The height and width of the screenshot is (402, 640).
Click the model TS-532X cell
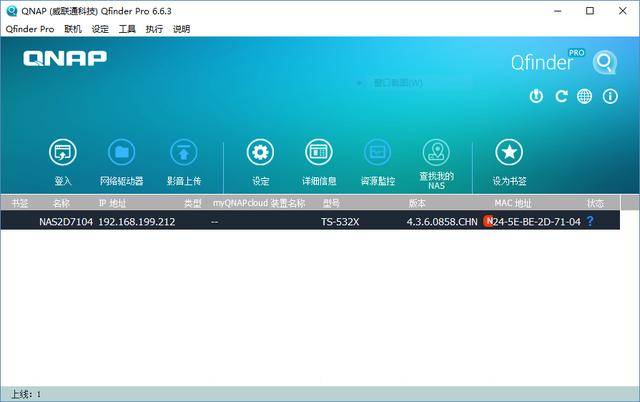(340, 222)
